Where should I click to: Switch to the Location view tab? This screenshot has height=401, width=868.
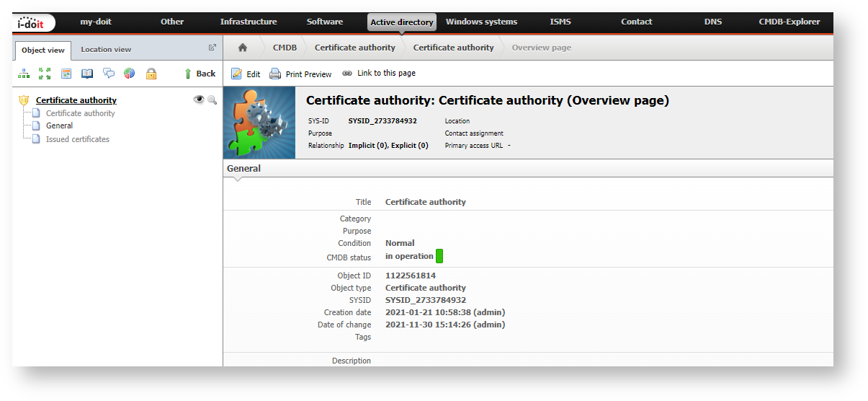tap(106, 50)
